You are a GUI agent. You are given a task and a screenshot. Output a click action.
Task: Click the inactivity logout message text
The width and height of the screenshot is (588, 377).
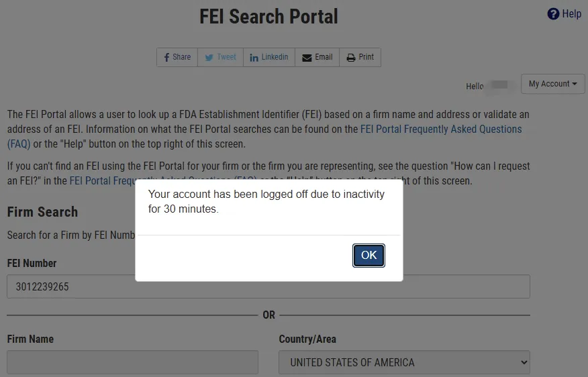pyautogui.click(x=266, y=201)
